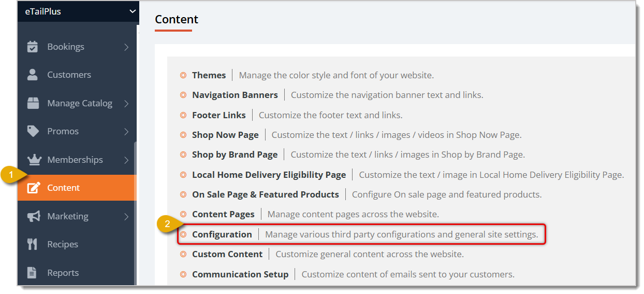Click the bullet icon beside Communication Setup
Image resolution: width=644 pixels, height=294 pixels.
coord(183,274)
